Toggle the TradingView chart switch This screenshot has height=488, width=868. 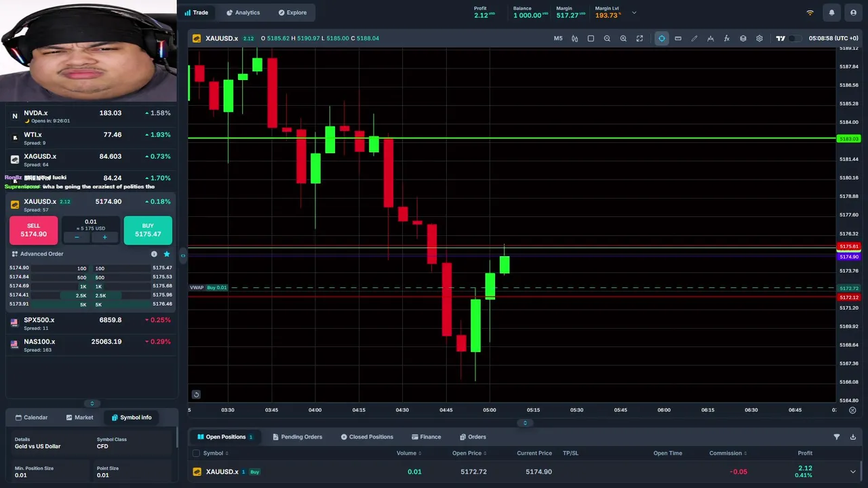pos(794,39)
